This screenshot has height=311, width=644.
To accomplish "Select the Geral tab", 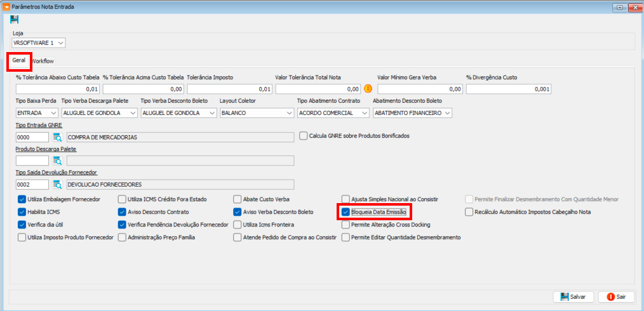I will [x=19, y=60].
